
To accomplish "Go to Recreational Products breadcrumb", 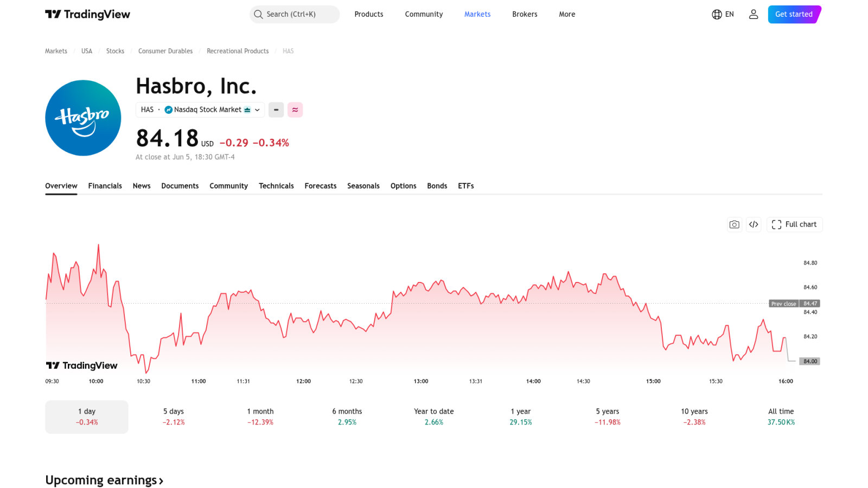I will pos(238,51).
